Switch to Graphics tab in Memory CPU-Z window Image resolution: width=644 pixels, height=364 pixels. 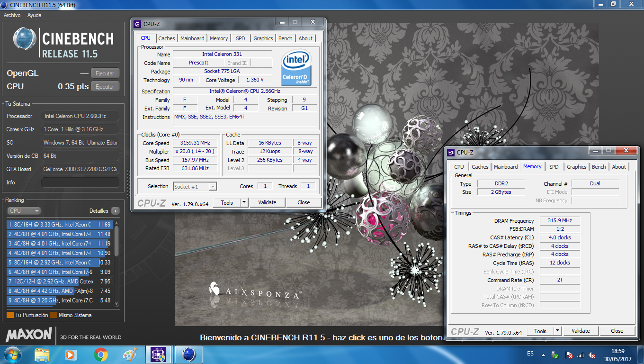tap(577, 167)
